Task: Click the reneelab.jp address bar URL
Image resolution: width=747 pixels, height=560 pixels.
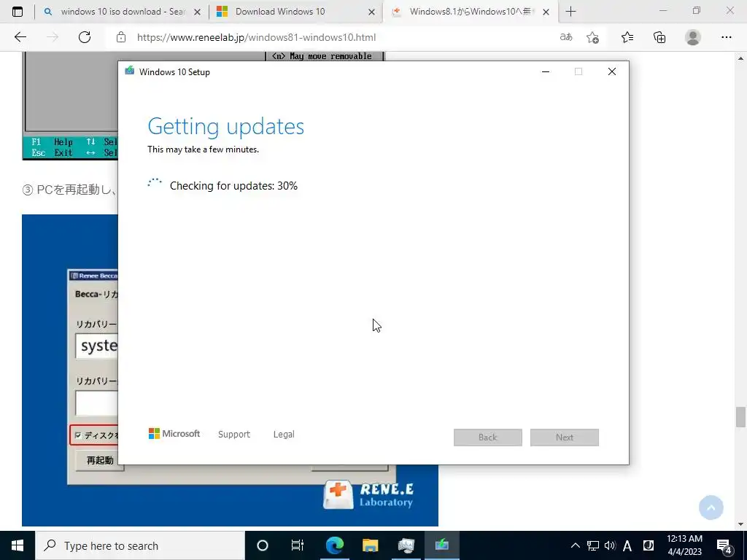Action: point(256,37)
